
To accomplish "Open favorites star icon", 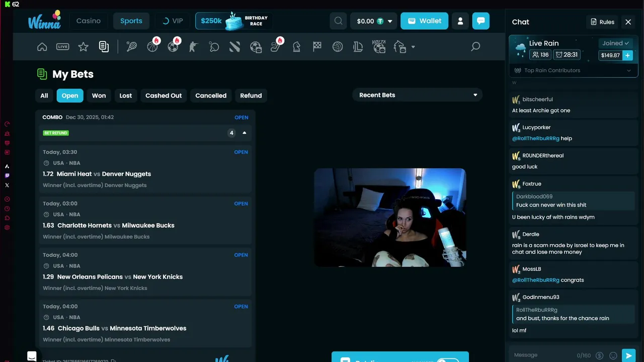I will (x=84, y=47).
